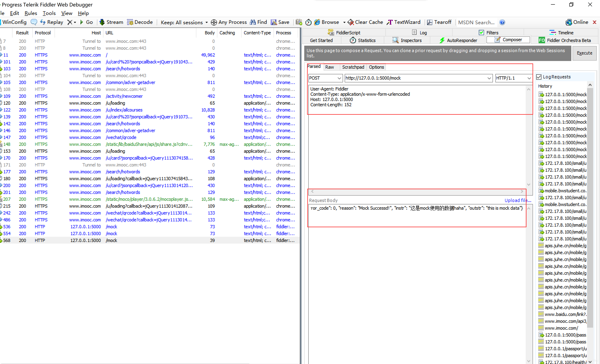Click the Upload file link

click(x=517, y=200)
